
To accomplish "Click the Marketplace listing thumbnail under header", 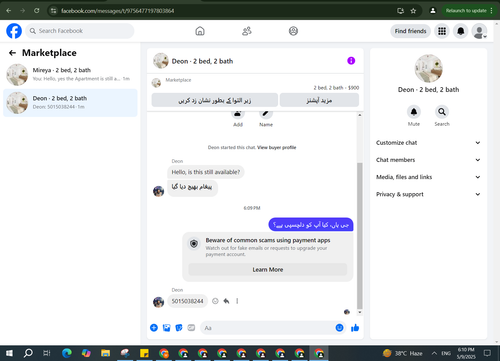I will tap(156, 83).
